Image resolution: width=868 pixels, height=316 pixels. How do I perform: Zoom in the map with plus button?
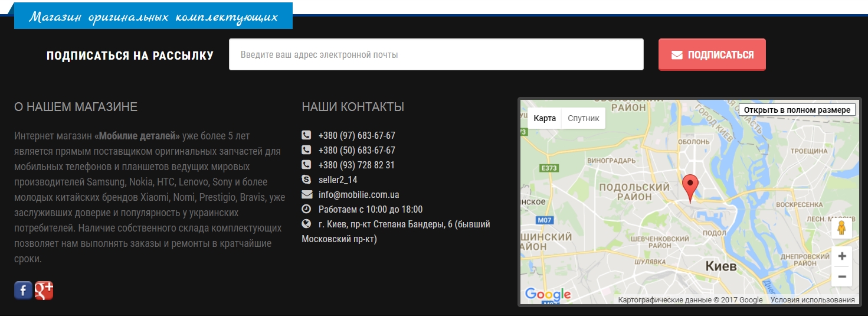tap(842, 256)
